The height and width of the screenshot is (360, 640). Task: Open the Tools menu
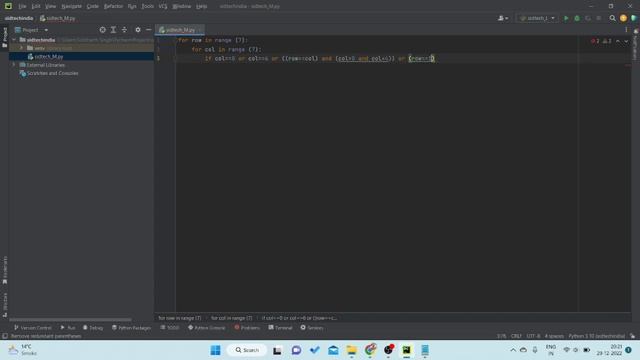148,6
